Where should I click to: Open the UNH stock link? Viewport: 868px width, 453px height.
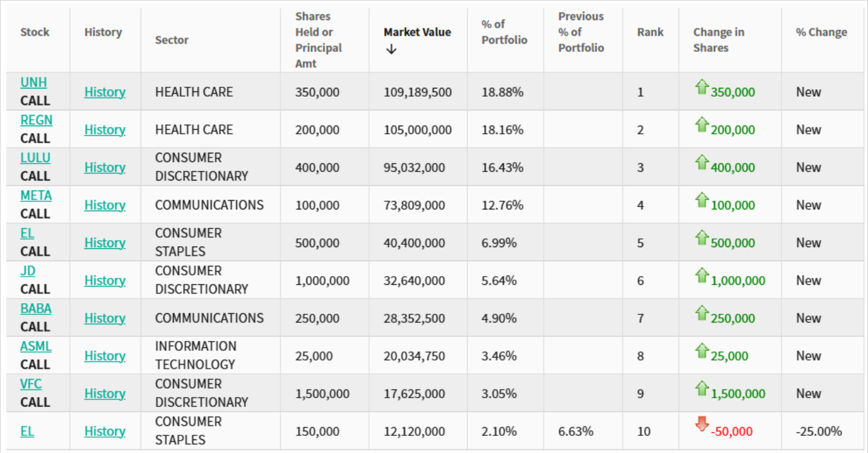34,83
